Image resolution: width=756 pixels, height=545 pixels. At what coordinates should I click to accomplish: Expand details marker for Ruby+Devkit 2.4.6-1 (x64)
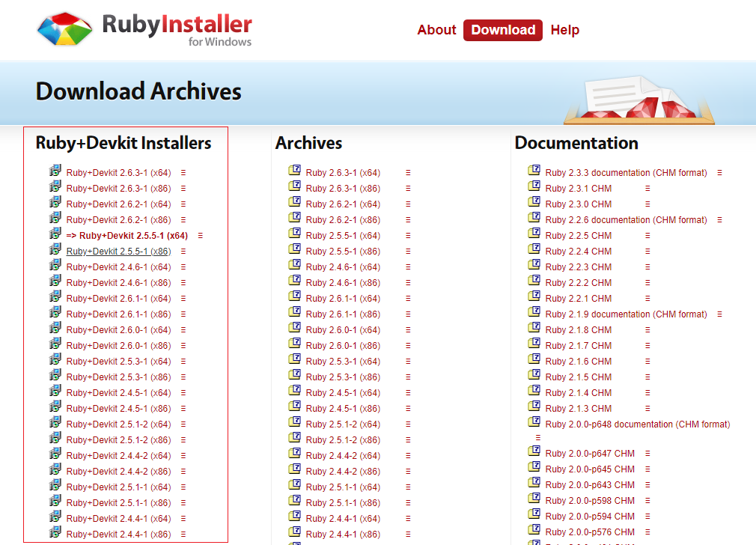pyautogui.click(x=183, y=267)
